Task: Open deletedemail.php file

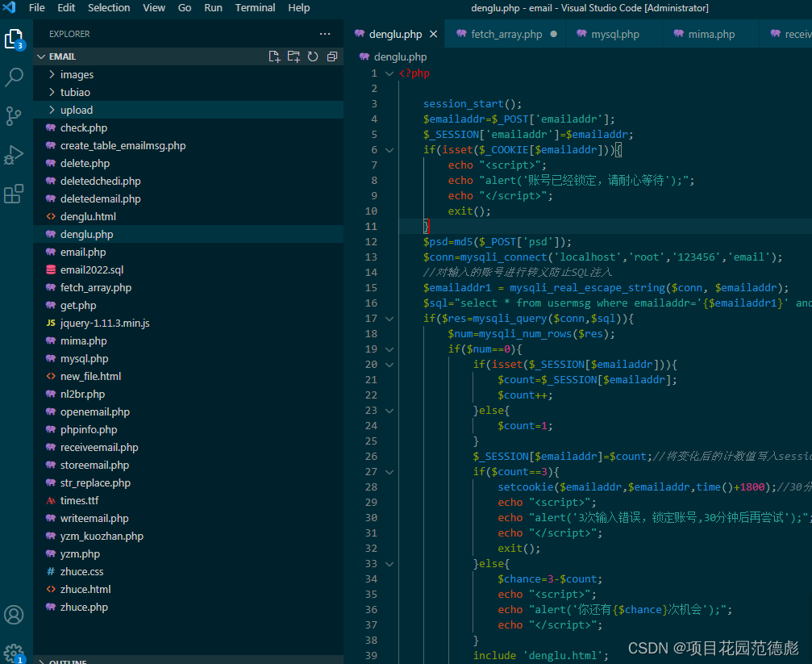Action: 188,198
